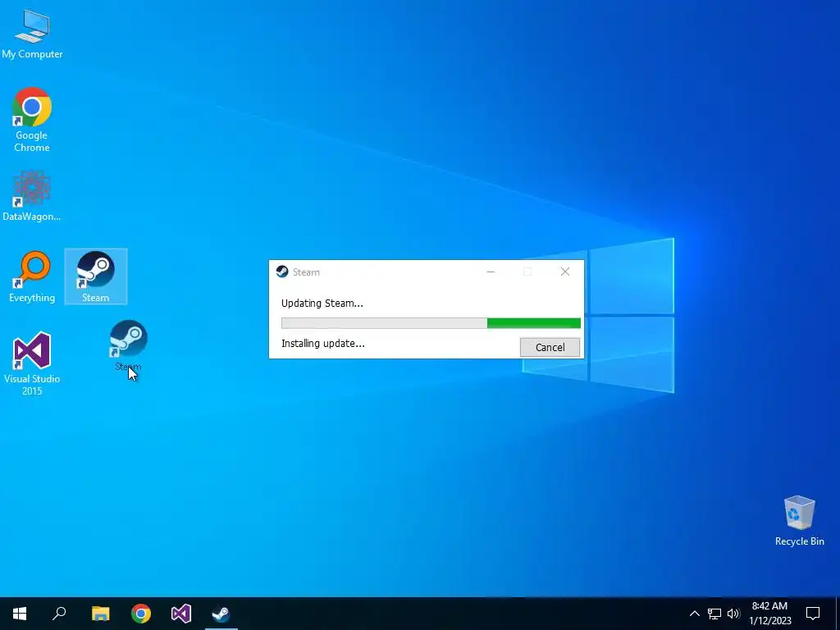Open the volume speaker tray icon
Image resolution: width=840 pixels, height=630 pixels.
(x=733, y=614)
